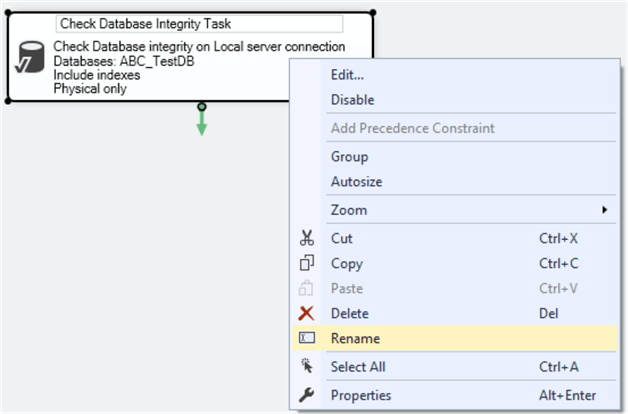The width and height of the screenshot is (628, 414).
Task: Click the Paste clipboard icon
Action: click(307, 288)
